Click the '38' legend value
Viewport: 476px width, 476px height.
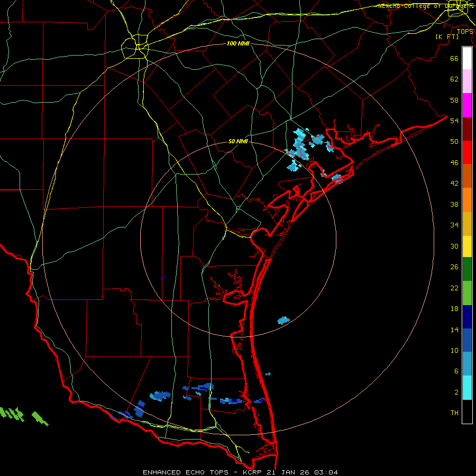tap(454, 205)
